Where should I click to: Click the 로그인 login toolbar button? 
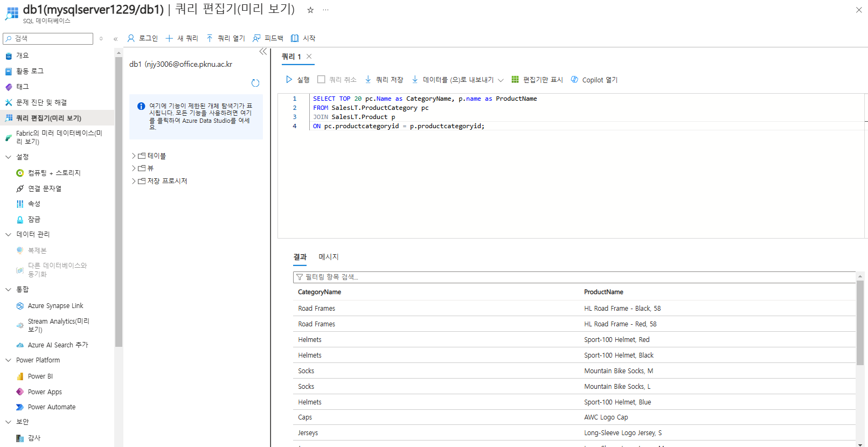[x=142, y=38]
